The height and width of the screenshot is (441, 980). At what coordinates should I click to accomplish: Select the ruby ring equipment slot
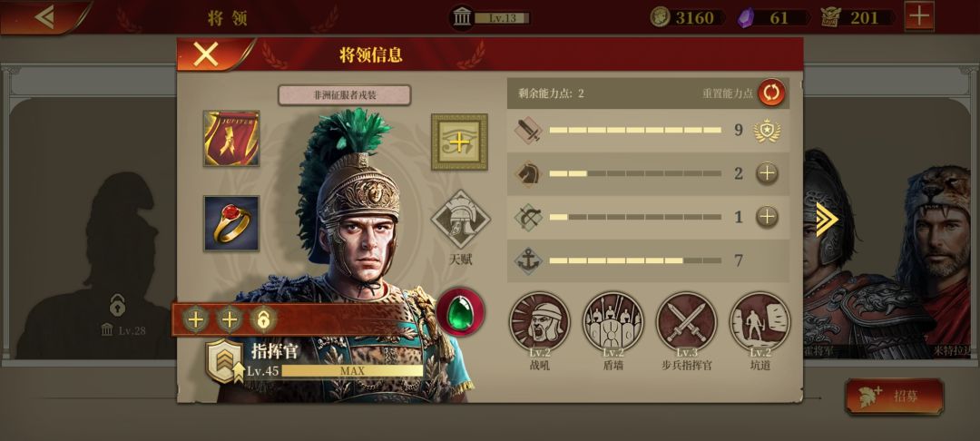(231, 223)
